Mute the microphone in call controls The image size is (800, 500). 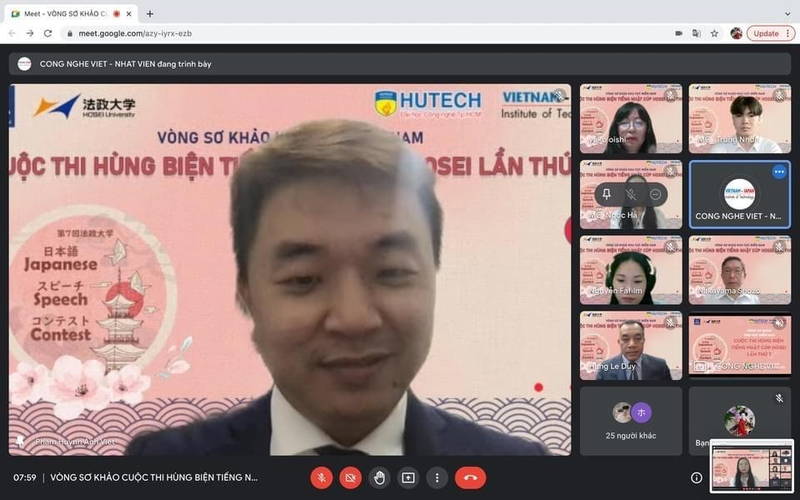322,478
